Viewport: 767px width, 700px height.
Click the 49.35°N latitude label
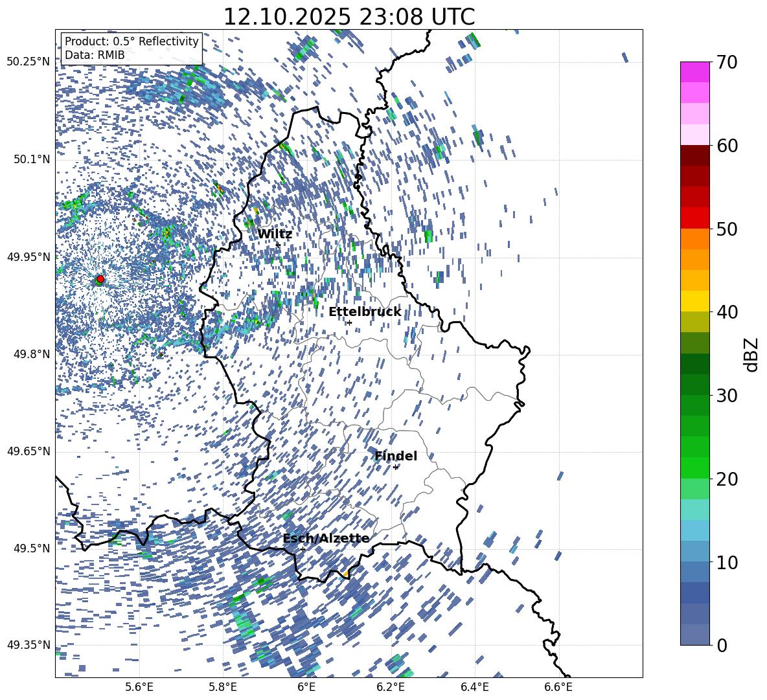point(29,645)
